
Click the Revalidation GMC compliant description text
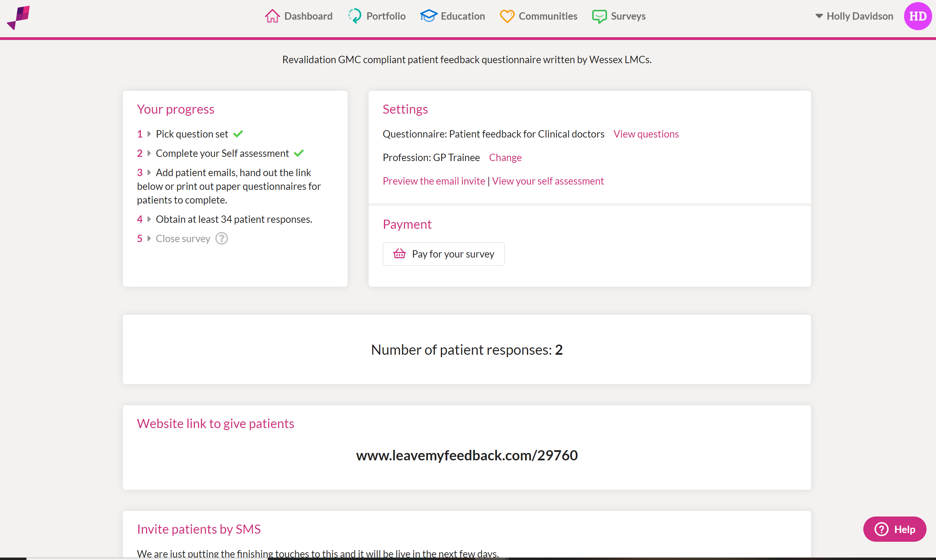[x=467, y=60]
